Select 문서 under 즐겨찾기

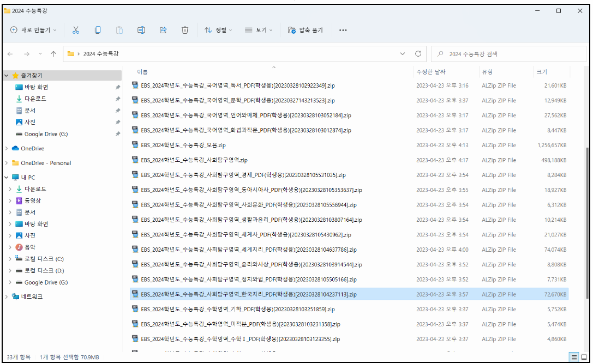pyautogui.click(x=30, y=111)
